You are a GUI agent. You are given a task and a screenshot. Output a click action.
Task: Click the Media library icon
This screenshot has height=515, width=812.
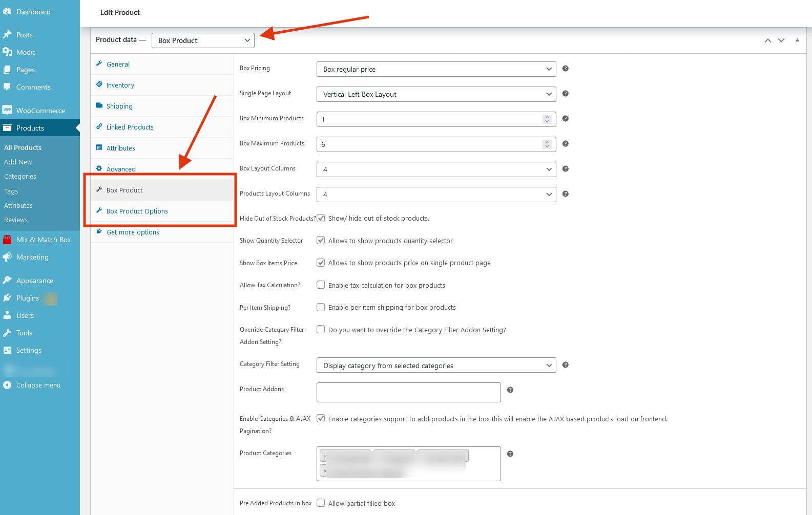click(x=7, y=52)
